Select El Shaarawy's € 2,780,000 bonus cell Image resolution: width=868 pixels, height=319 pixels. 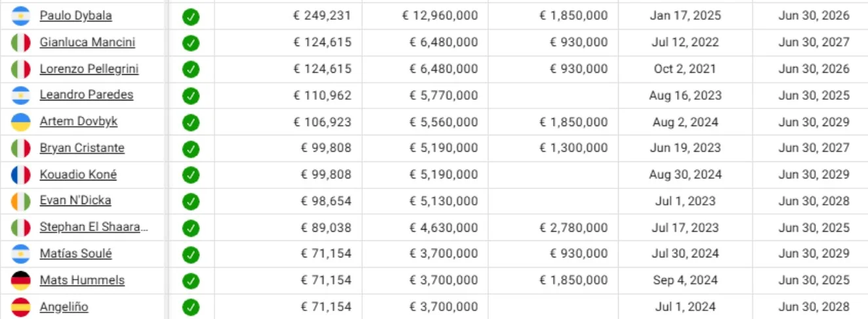point(573,228)
